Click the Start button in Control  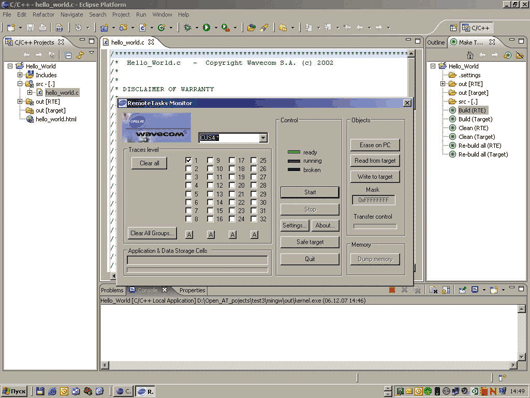310,192
